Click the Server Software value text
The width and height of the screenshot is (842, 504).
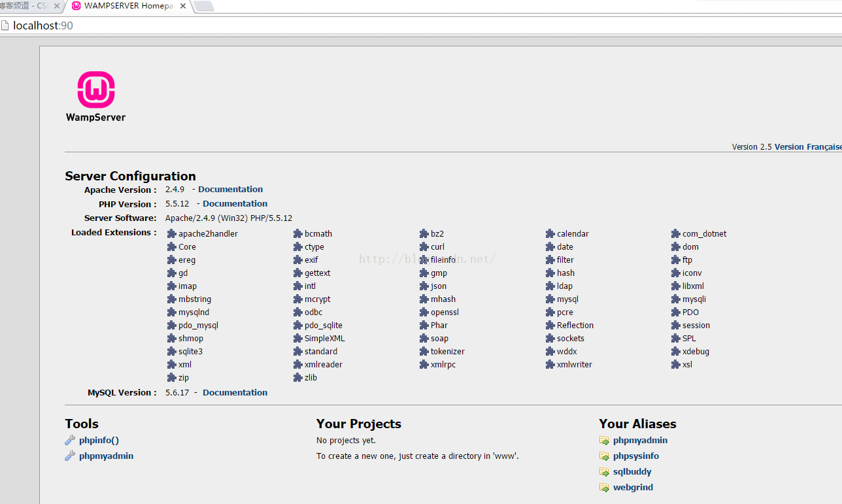point(229,218)
